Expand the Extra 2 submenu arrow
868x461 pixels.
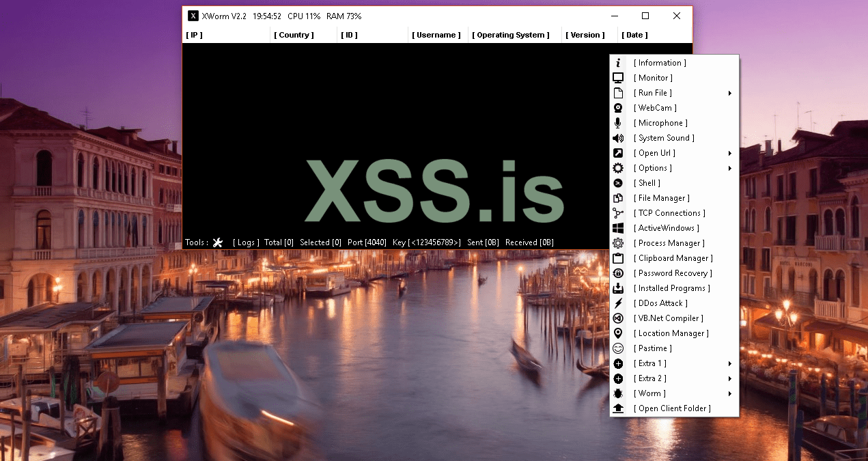(x=730, y=378)
